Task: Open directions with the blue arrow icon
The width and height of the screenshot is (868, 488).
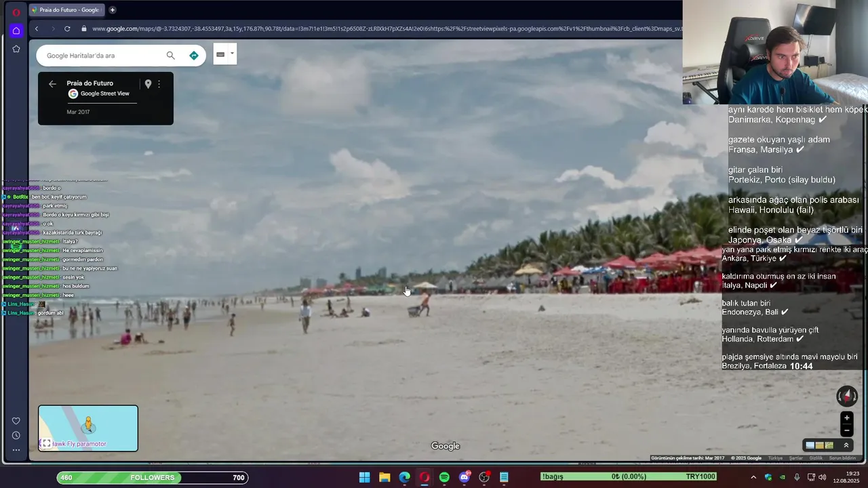Action: click(x=194, y=56)
